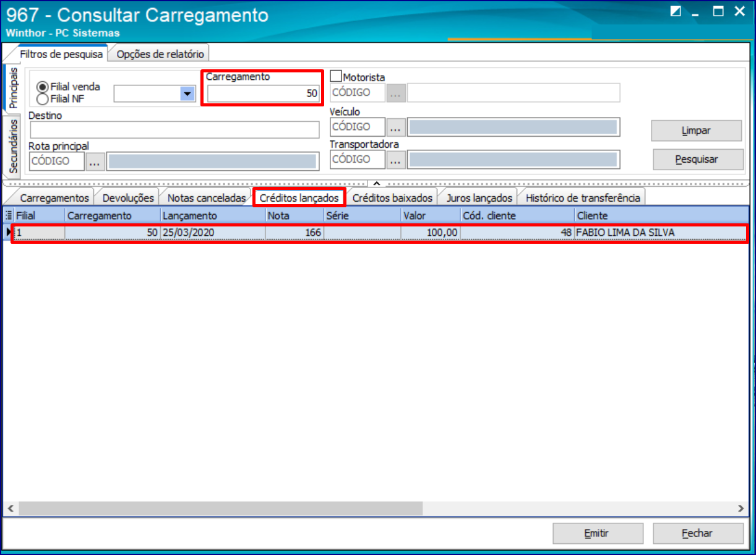Click the Transportadora CÓDIGO field

point(358,160)
